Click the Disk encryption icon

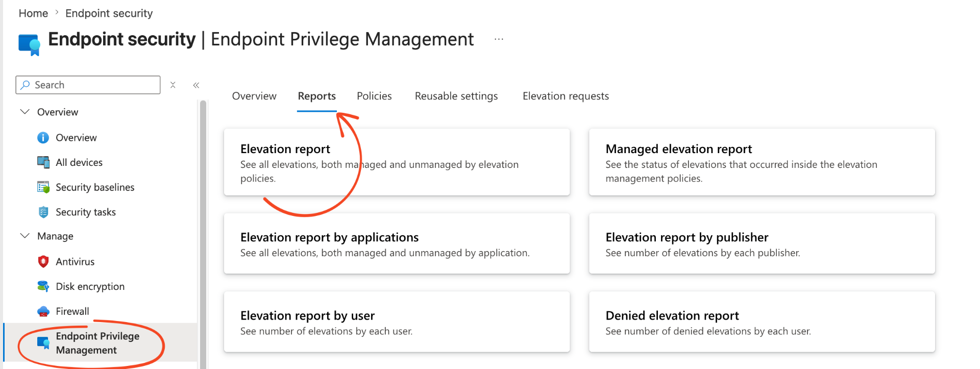(43, 286)
